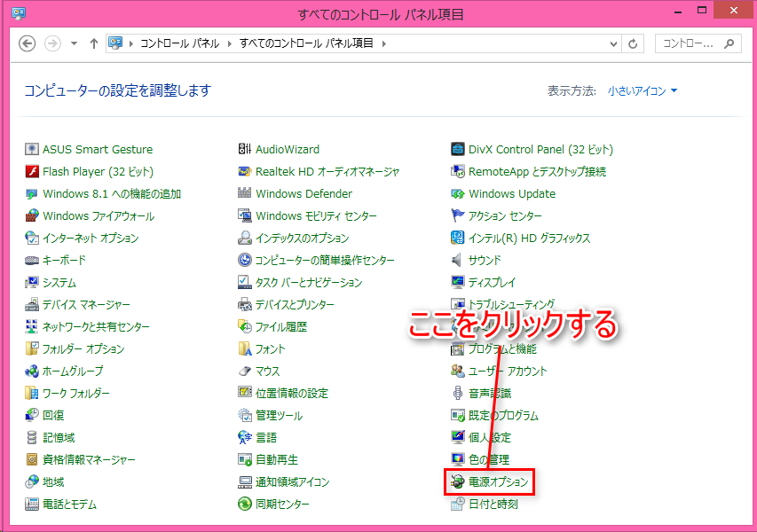This screenshot has height=532, width=757.
Task: Click the 回復 link
Action: tap(53, 416)
